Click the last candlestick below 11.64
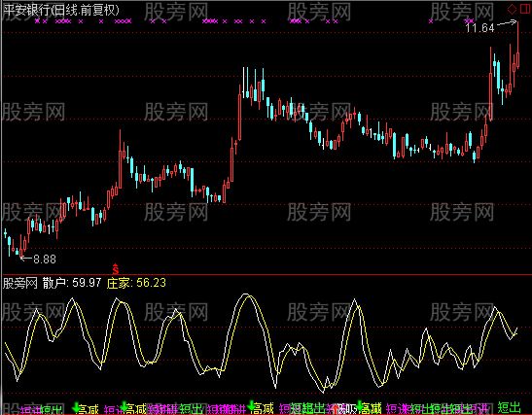Screen dimensions: 532x415 (x=518, y=44)
